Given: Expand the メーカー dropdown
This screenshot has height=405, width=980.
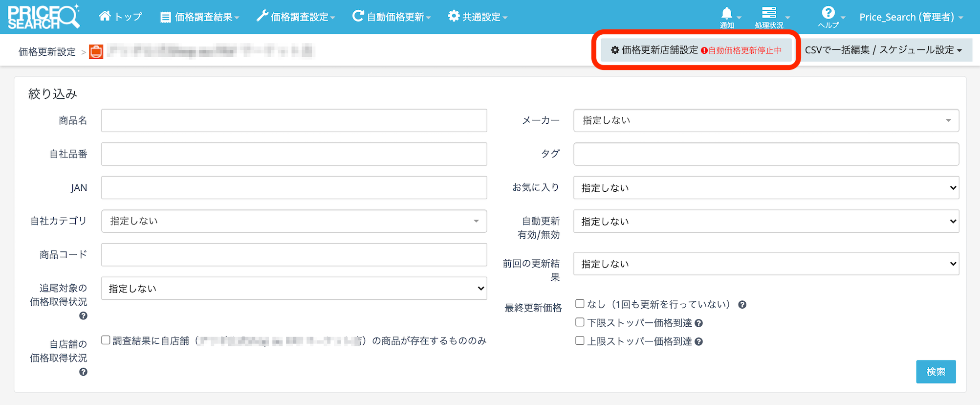Looking at the screenshot, I should tap(766, 120).
